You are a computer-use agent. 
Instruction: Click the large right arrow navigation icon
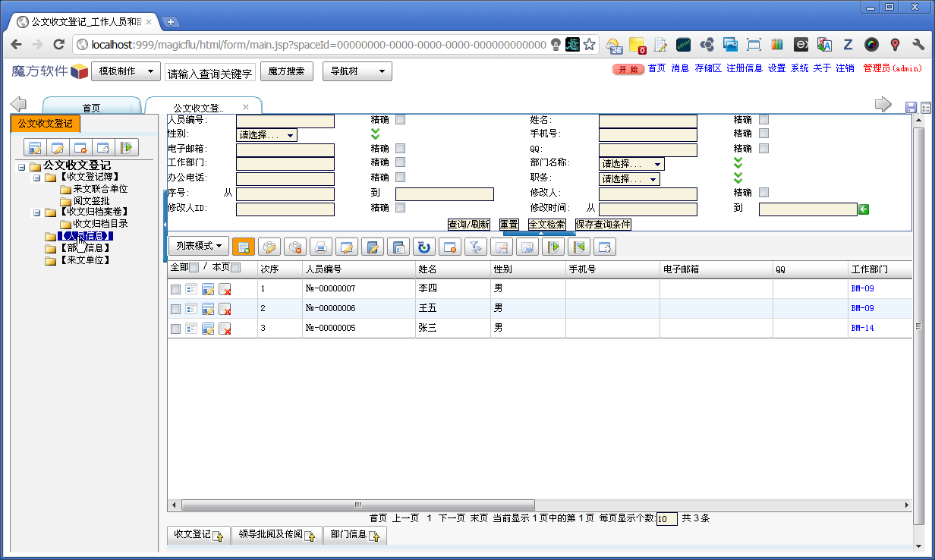[883, 105]
